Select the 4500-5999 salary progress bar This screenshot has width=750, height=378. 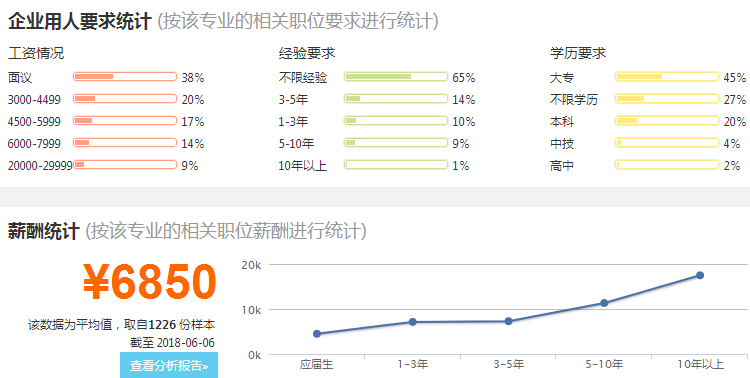point(125,121)
